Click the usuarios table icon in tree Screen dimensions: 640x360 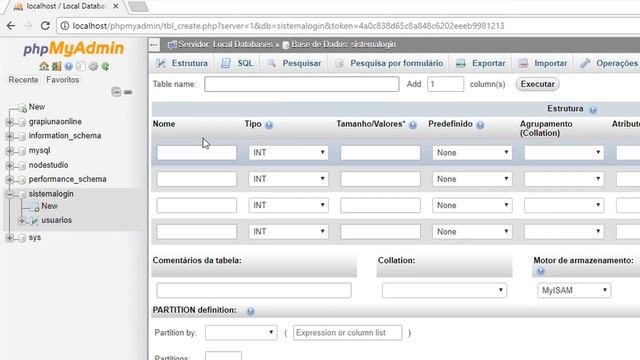[34, 221]
